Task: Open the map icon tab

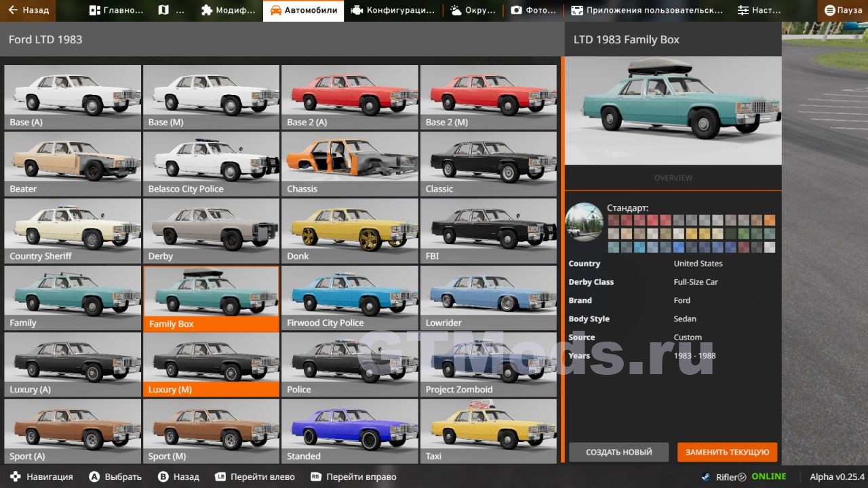Action: (x=170, y=10)
